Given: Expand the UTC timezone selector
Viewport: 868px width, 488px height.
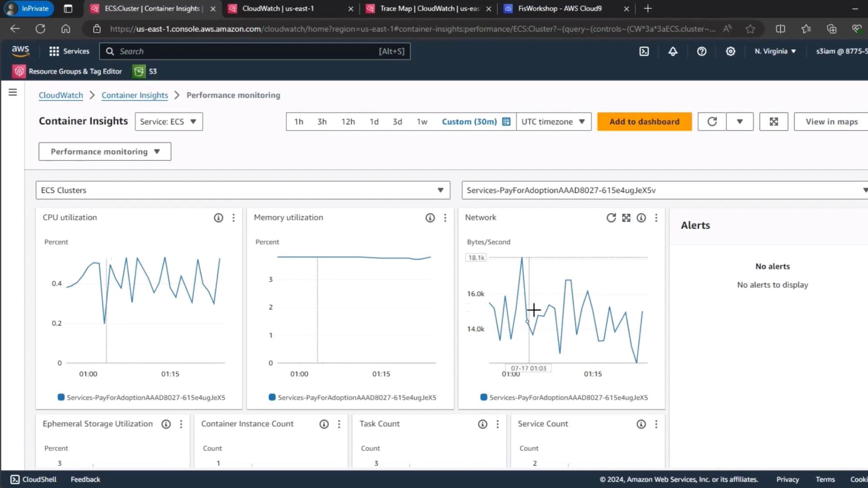Looking at the screenshot, I should [553, 122].
